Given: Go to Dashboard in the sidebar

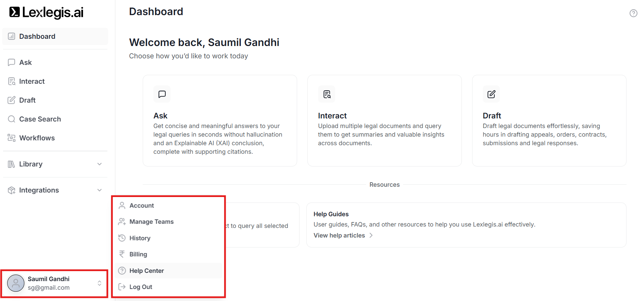Looking at the screenshot, I should pyautogui.click(x=37, y=36).
